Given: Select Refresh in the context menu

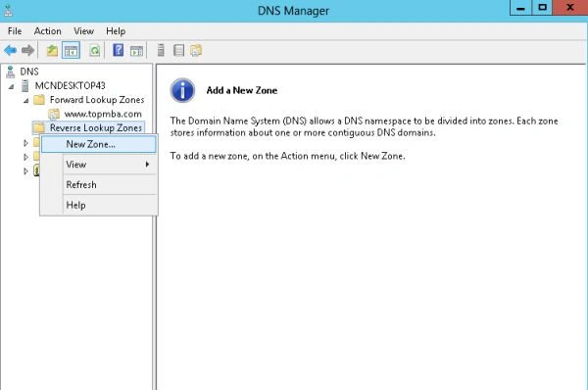Looking at the screenshot, I should coord(99,185).
